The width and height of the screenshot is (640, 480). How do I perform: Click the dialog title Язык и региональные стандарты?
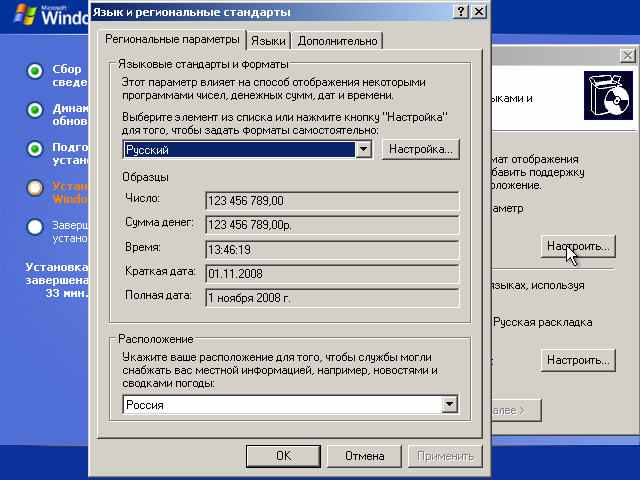coord(191,12)
